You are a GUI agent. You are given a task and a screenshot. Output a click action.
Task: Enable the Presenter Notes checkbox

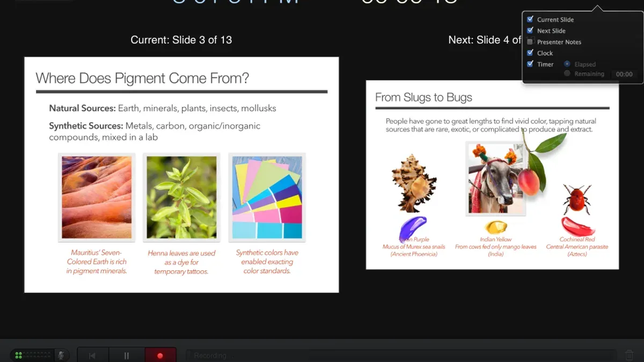coord(530,42)
